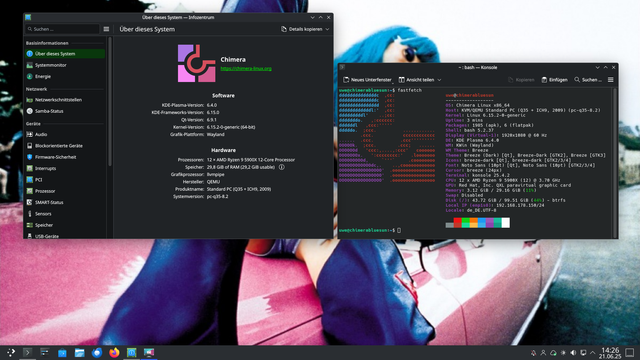This screenshot has height=360, width=640.
Task: Open the clock calendar at 14:26
Action: coord(610,353)
